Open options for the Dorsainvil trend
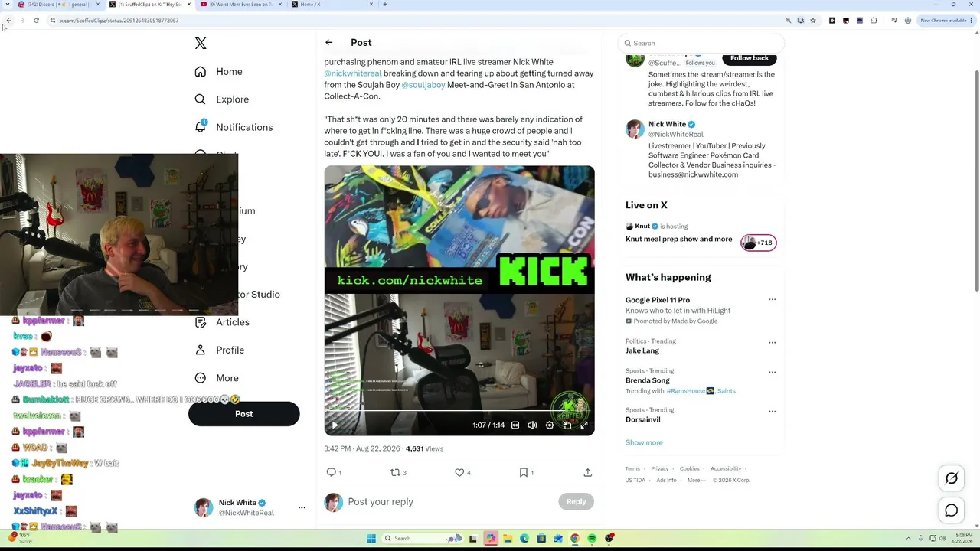The width and height of the screenshot is (980, 551). point(772,411)
